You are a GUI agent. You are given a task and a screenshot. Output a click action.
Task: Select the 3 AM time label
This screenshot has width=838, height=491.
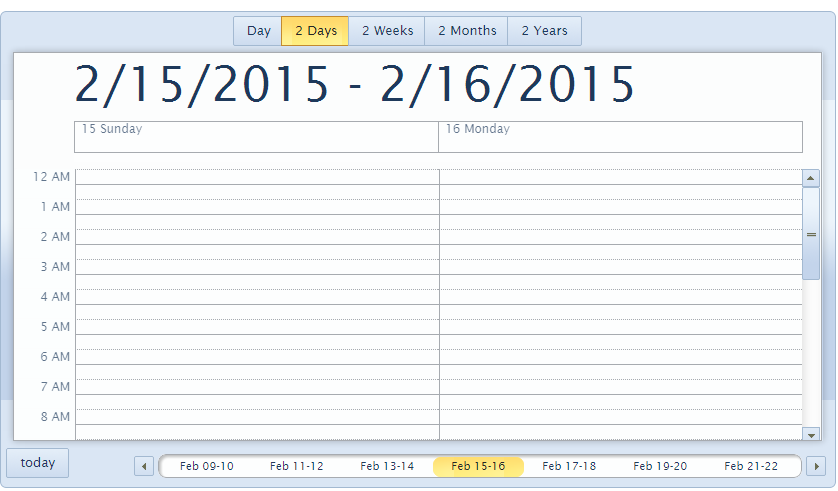pyautogui.click(x=55, y=267)
